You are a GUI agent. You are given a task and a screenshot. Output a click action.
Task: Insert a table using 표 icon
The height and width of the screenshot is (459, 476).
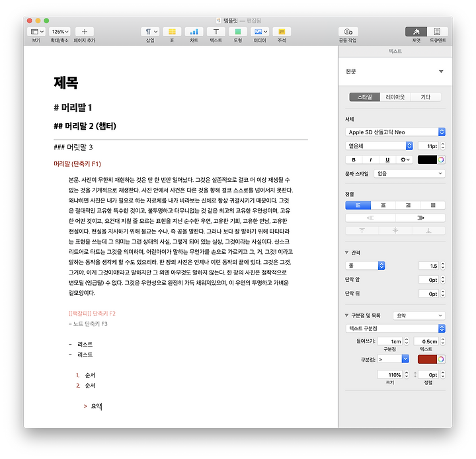(172, 32)
